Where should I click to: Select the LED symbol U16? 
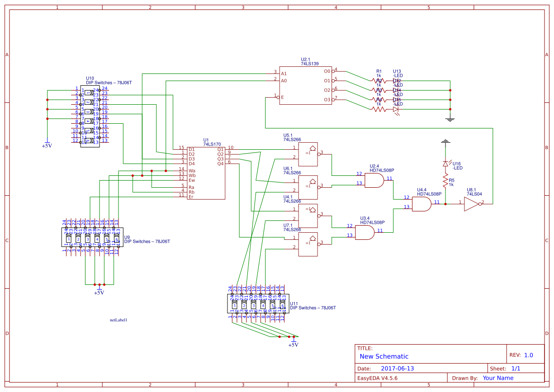click(x=446, y=164)
